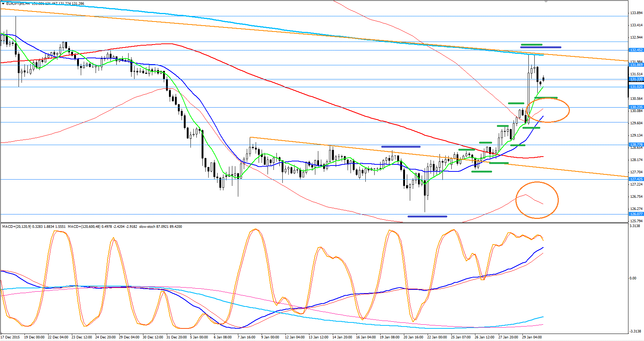
Task: Click the slow-stoch indicator label text
Action: pos(147,226)
